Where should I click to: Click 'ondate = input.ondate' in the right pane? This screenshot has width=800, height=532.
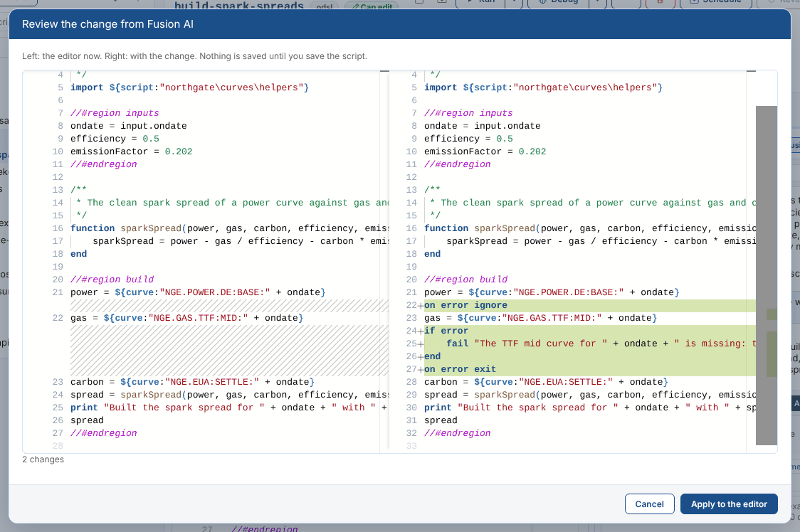482,126
